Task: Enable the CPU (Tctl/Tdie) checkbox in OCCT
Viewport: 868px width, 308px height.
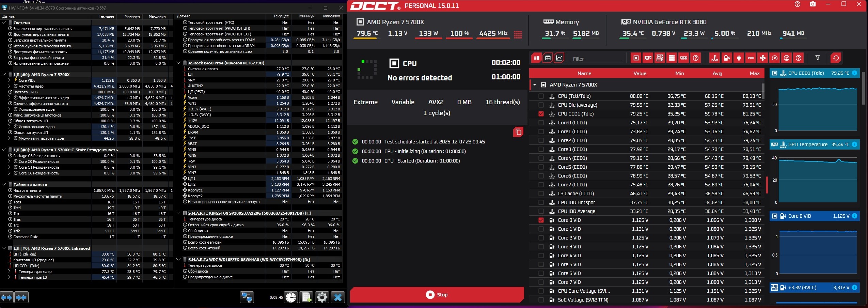Action: click(x=541, y=96)
